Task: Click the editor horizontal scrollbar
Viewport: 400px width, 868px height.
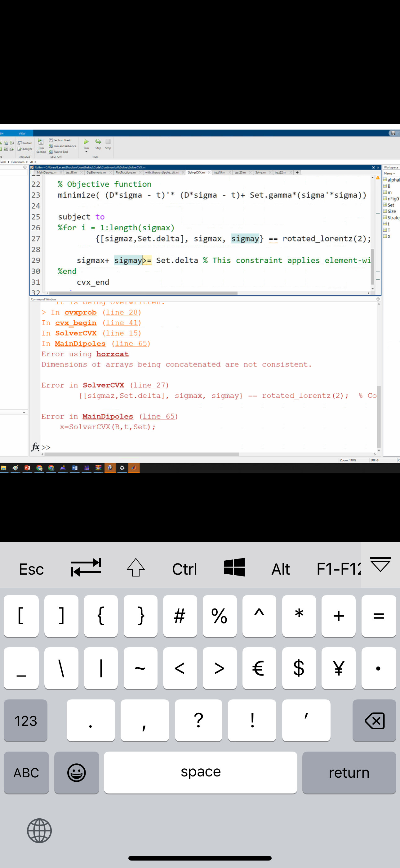Action: coord(142,293)
